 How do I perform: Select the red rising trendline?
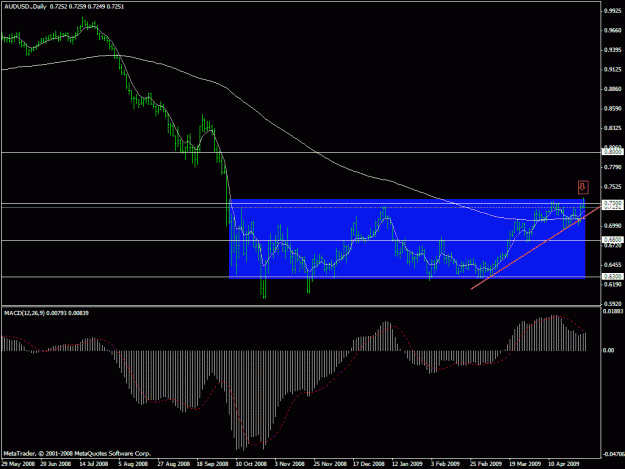point(534,249)
